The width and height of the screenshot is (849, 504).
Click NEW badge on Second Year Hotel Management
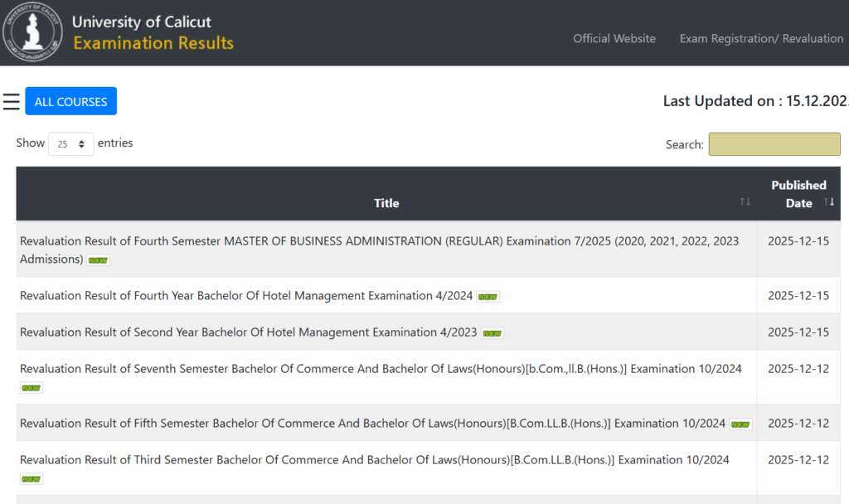point(492,333)
